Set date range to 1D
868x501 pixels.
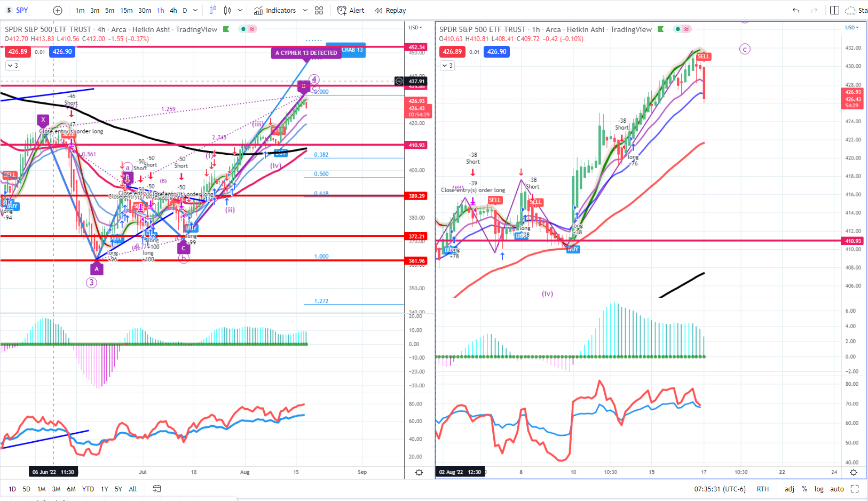coord(12,489)
